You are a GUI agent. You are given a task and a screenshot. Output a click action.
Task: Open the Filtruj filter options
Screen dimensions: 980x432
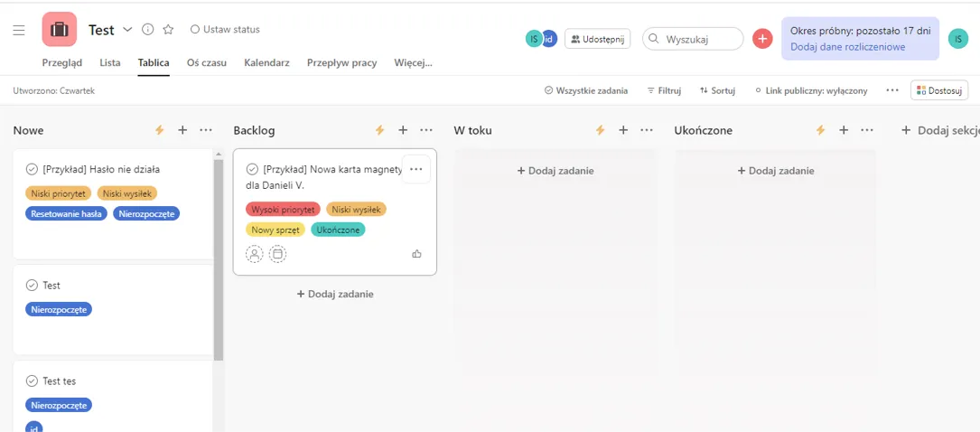664,90
